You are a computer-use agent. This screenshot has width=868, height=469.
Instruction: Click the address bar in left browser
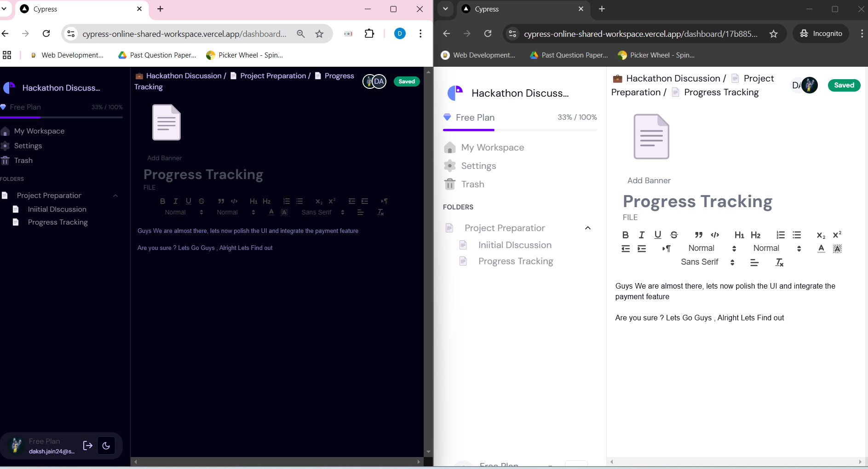[x=184, y=34]
